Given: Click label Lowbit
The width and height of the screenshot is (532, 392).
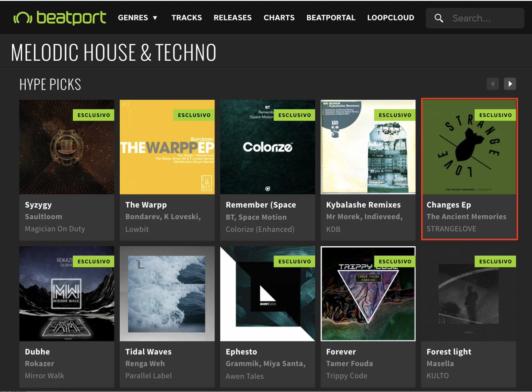Looking at the screenshot, I should click(x=137, y=229).
